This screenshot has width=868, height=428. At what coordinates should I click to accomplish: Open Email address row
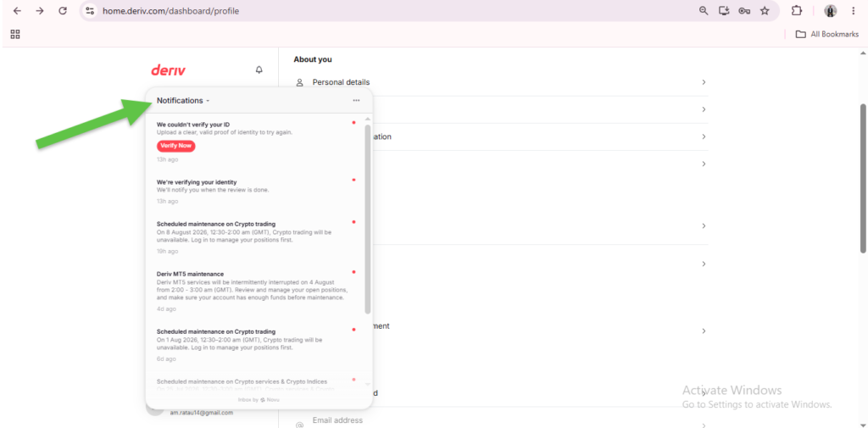point(501,421)
